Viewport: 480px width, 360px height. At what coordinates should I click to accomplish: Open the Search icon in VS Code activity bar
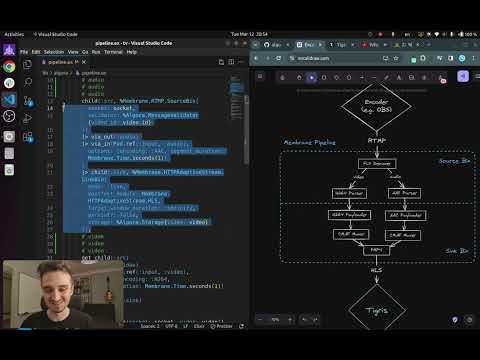pos(28,82)
